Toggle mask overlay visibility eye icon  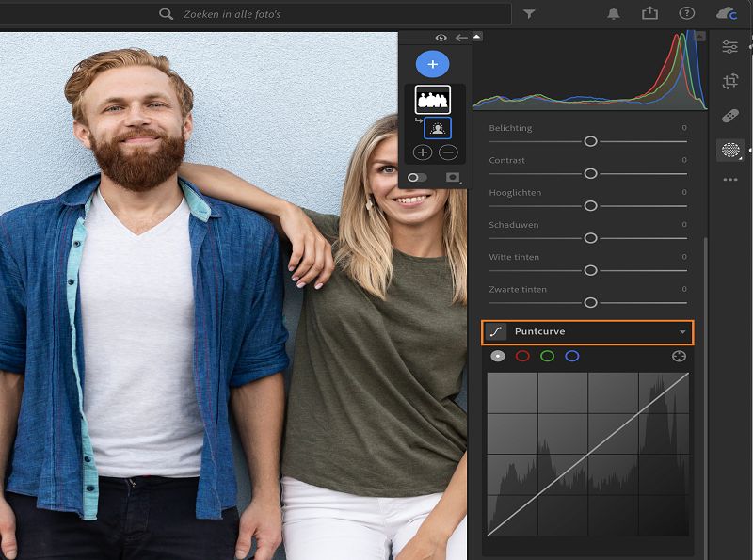pos(441,38)
